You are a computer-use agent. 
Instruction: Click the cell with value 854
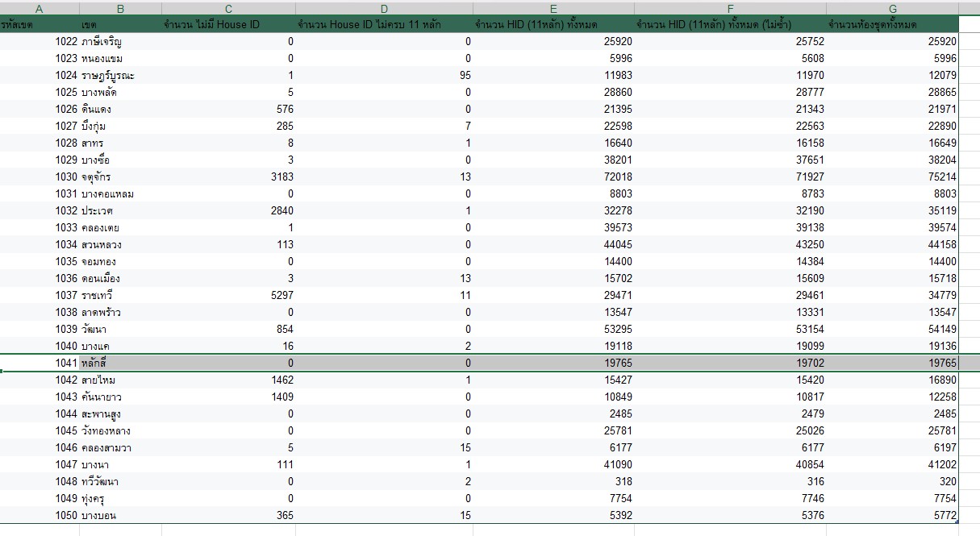[228, 329]
